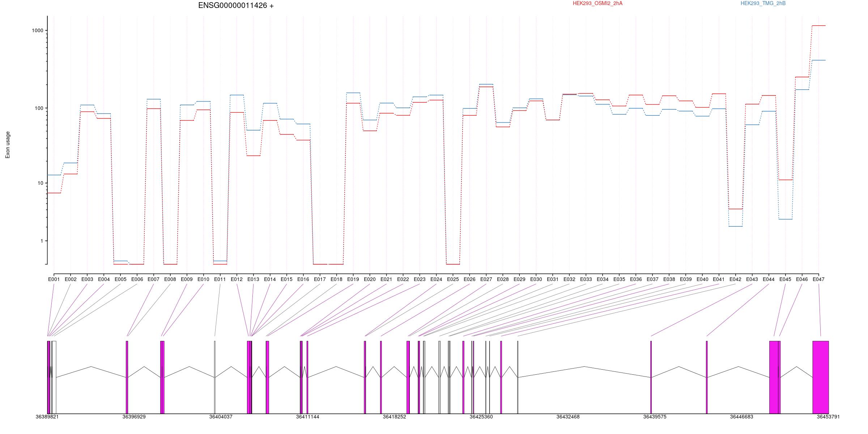The image size is (868, 434).
Task: Click exon label E011
Action: 220,279
